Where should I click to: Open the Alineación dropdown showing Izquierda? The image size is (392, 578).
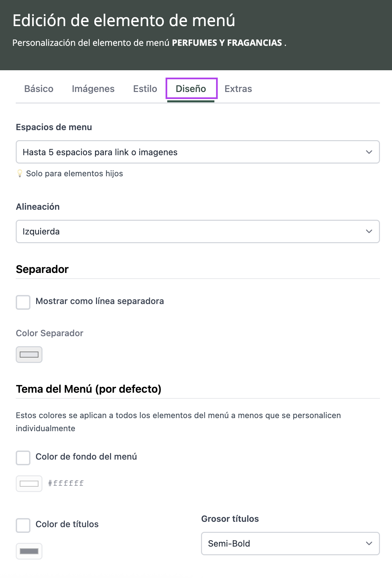[197, 231]
